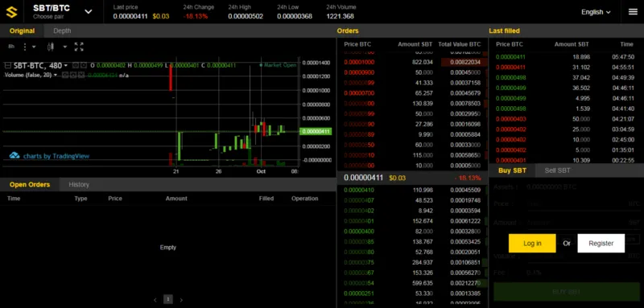
Task: Click last filled trade at 03:04:59
Action: tap(566, 129)
